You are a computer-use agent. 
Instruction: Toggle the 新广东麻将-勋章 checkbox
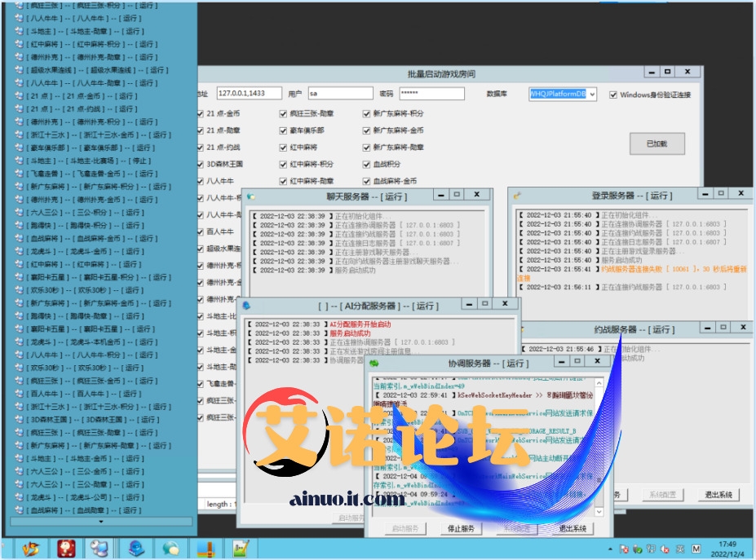tap(366, 148)
